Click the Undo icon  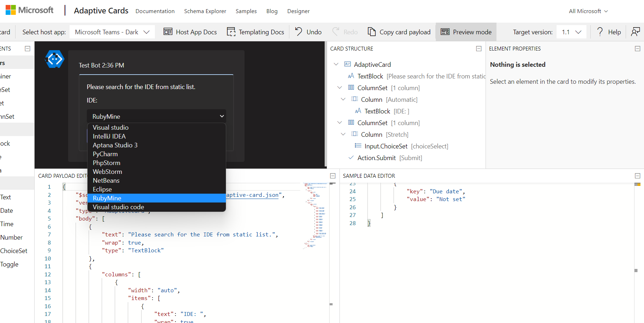[300, 32]
